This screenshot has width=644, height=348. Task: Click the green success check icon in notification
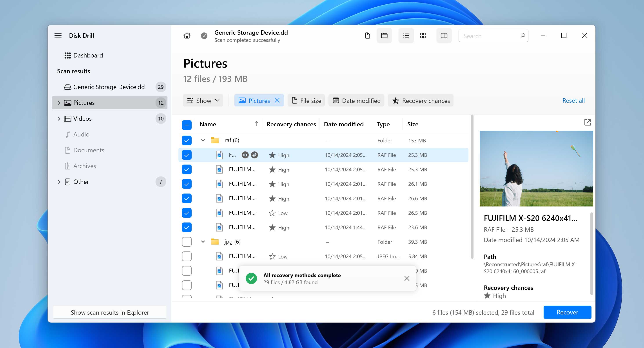pos(251,278)
